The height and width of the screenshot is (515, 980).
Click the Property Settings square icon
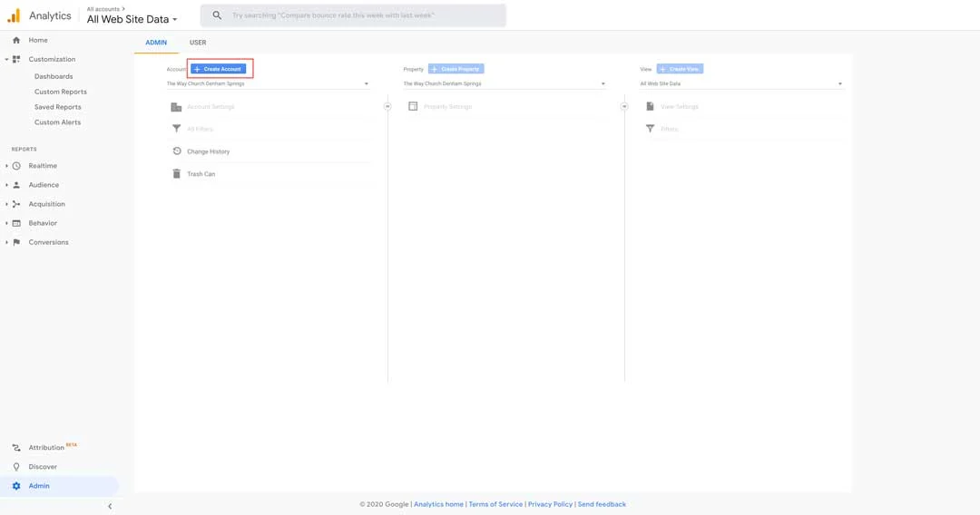pos(413,106)
